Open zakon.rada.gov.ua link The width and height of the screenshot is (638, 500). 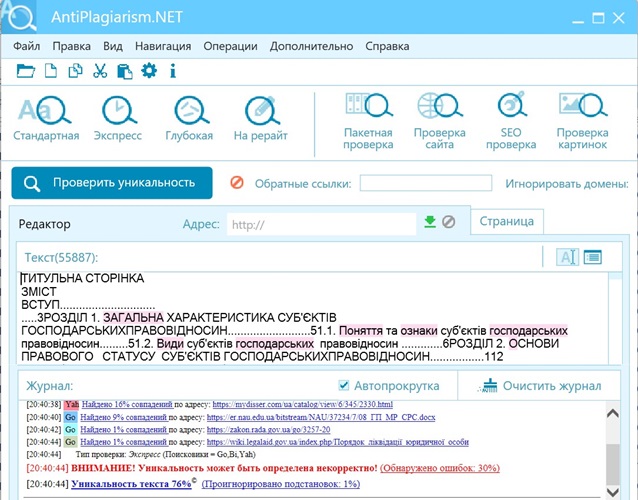(x=269, y=430)
